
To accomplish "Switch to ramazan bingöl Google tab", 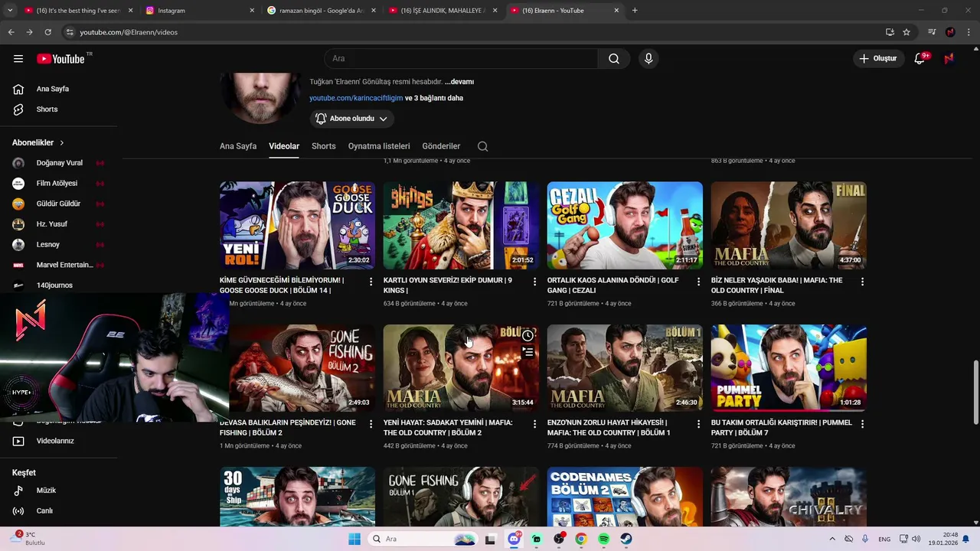I will 322,11.
